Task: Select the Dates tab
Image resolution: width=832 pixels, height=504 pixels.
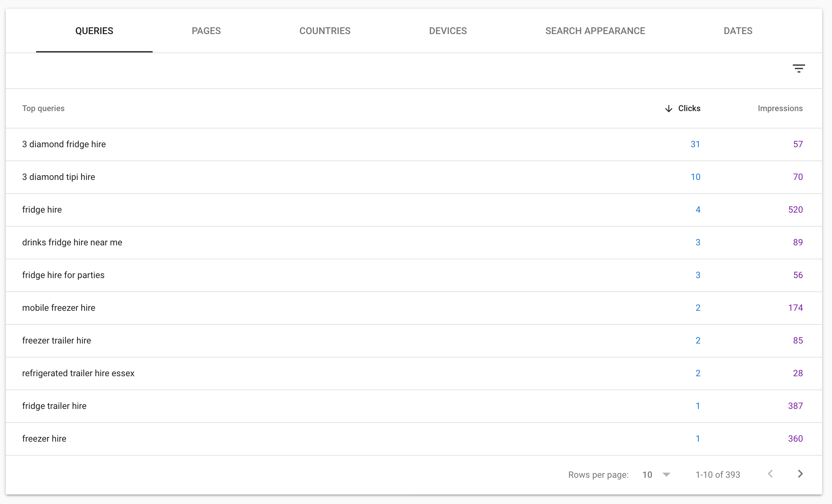Action: tap(738, 31)
